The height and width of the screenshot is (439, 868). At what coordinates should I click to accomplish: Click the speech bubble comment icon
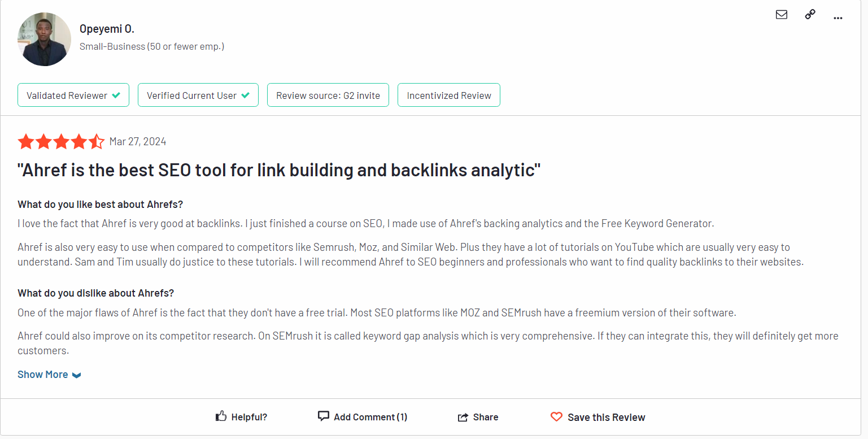click(324, 416)
